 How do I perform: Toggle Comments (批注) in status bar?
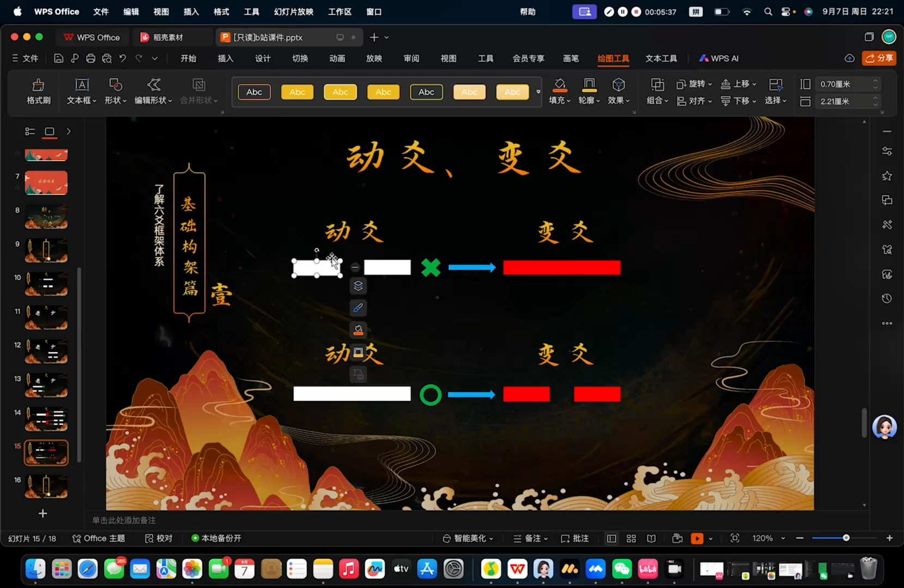click(575, 538)
